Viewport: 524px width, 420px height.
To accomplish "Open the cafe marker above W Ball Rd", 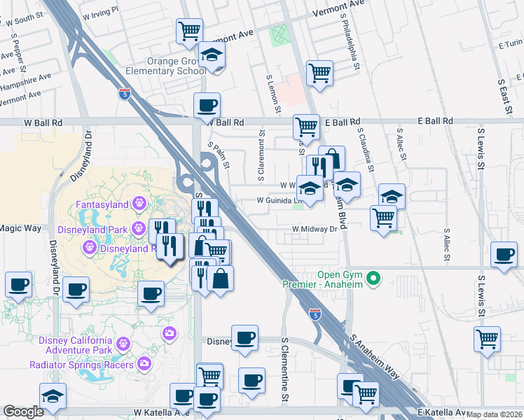I will [207, 107].
